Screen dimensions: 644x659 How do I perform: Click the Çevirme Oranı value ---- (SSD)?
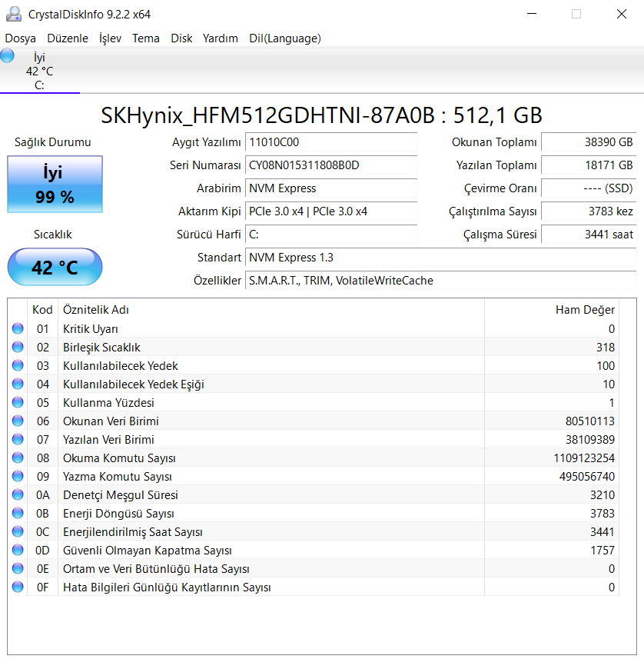click(x=589, y=188)
